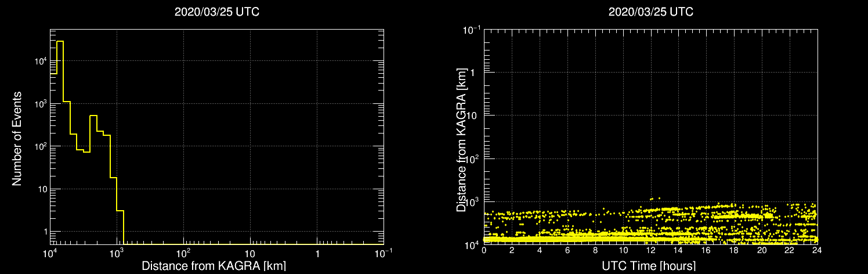
Task: Click the 10^3 tick on the histogram's y-axis
Action: [x=41, y=103]
